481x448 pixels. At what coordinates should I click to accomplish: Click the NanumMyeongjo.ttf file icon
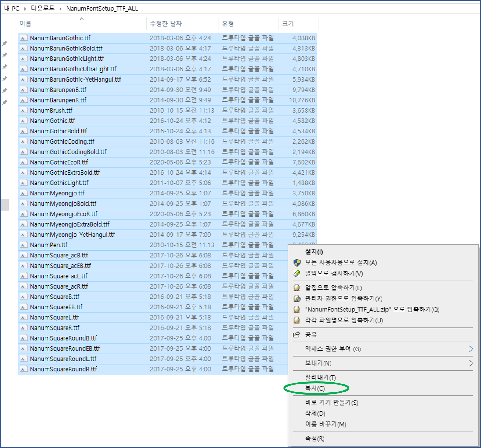tap(24, 193)
